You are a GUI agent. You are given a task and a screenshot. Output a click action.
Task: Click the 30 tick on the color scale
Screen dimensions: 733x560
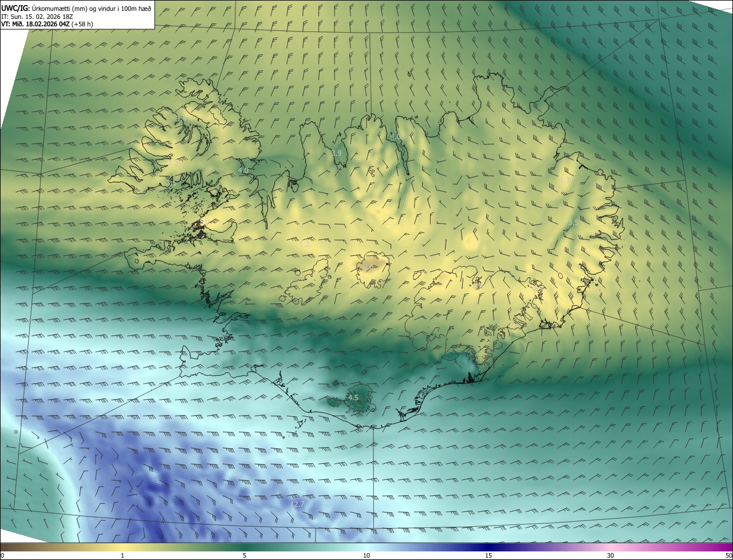tap(610, 555)
